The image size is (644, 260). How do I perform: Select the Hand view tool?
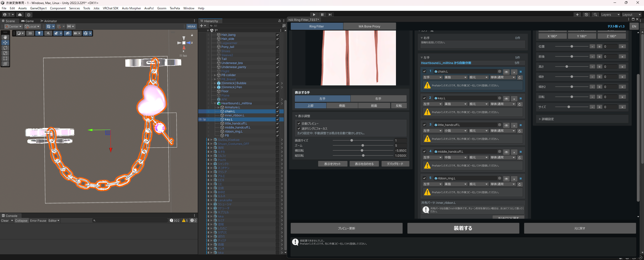[5, 37]
